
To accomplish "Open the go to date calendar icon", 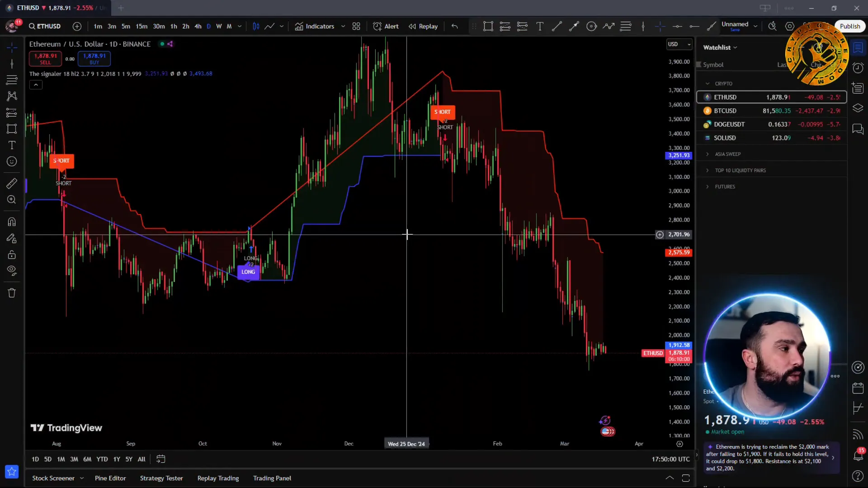I will (x=160, y=459).
